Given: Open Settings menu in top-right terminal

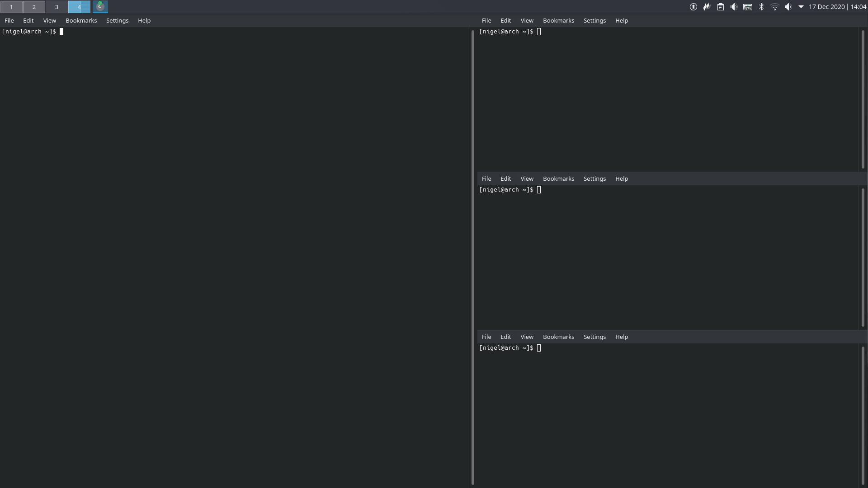Looking at the screenshot, I should (x=594, y=21).
